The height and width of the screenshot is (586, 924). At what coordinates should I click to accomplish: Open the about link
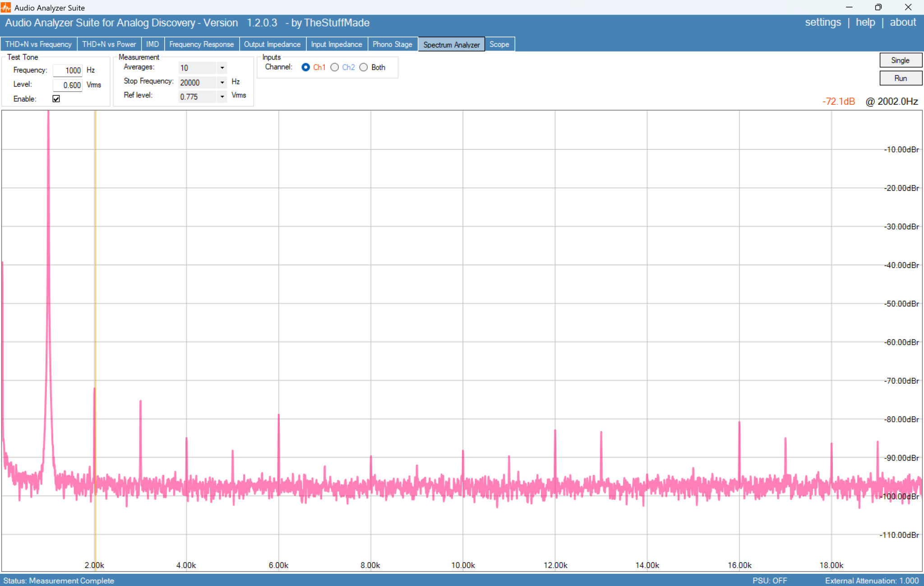coord(903,23)
